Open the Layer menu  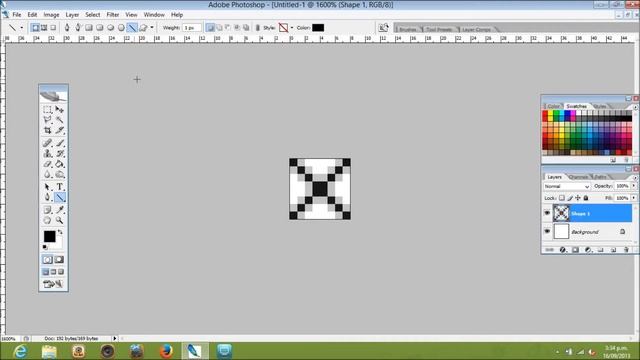point(72,15)
